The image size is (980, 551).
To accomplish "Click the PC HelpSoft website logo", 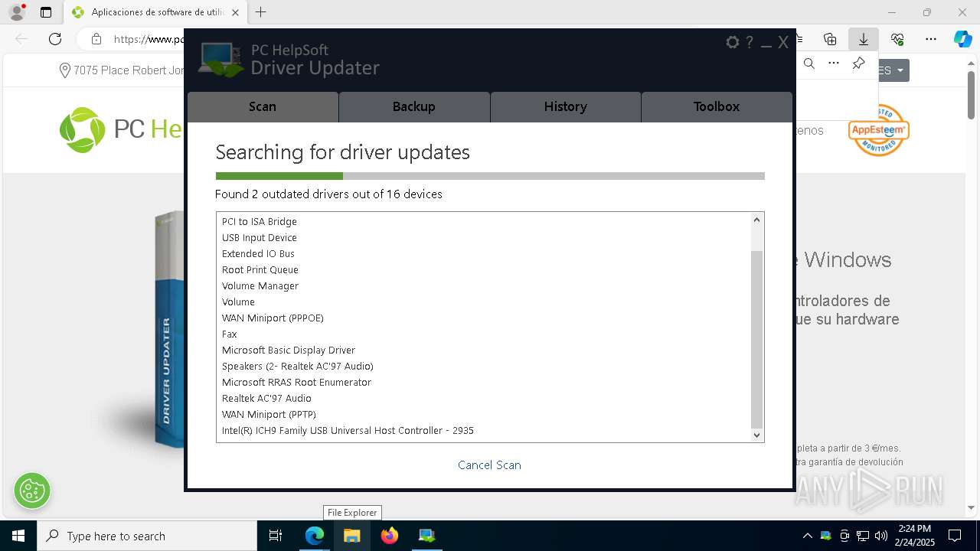I will [121, 129].
